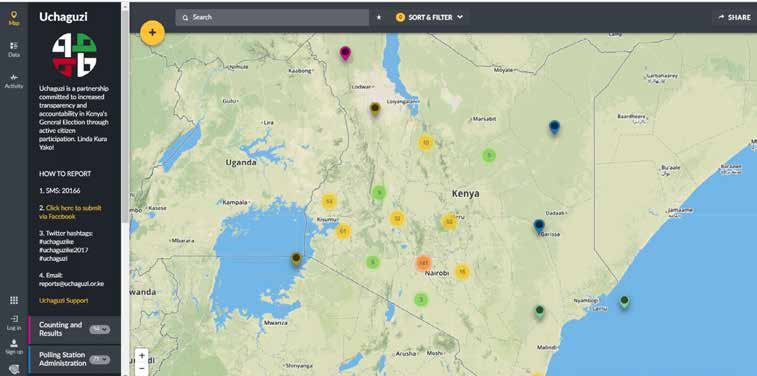The image size is (757, 376).
Task: Click the Nairobi city label on map
Action: 436,273
